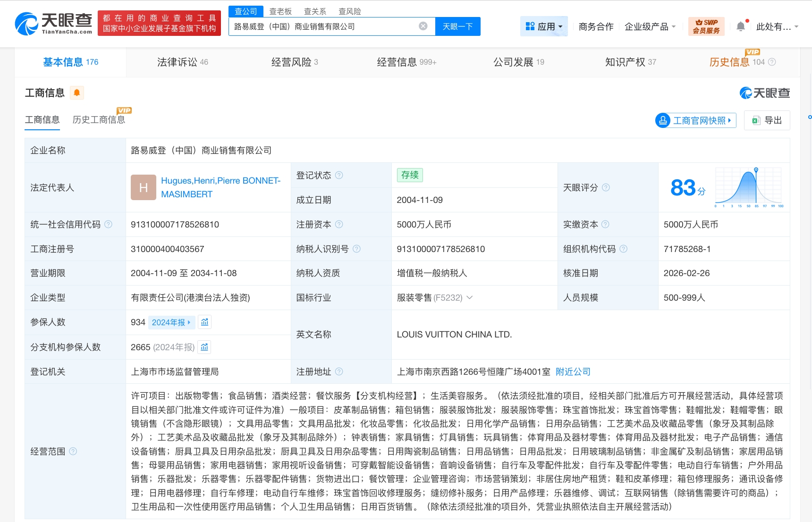
Task: Click the company name search input field
Action: click(323, 26)
